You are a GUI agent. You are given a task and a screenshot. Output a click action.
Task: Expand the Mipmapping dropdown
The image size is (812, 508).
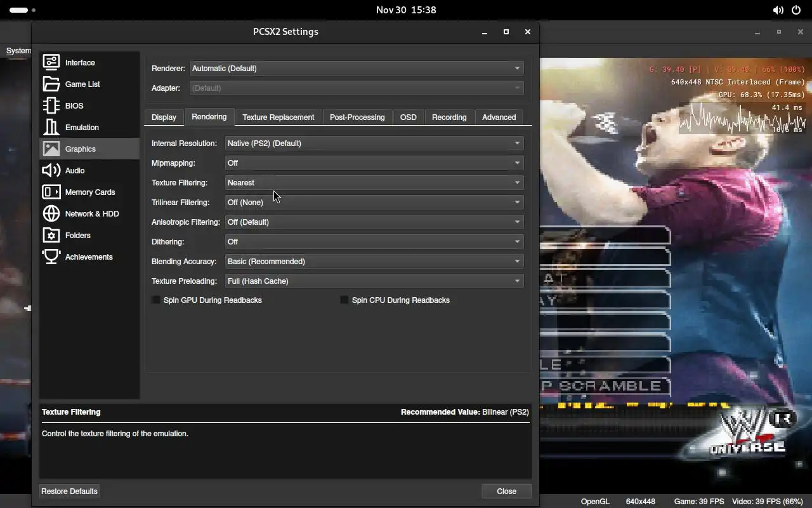(374, 163)
